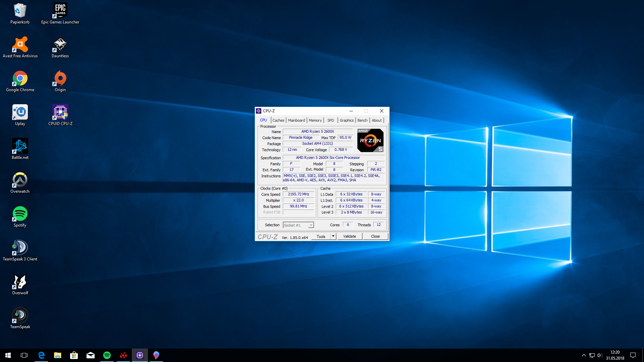Click the Validate button

350,236
